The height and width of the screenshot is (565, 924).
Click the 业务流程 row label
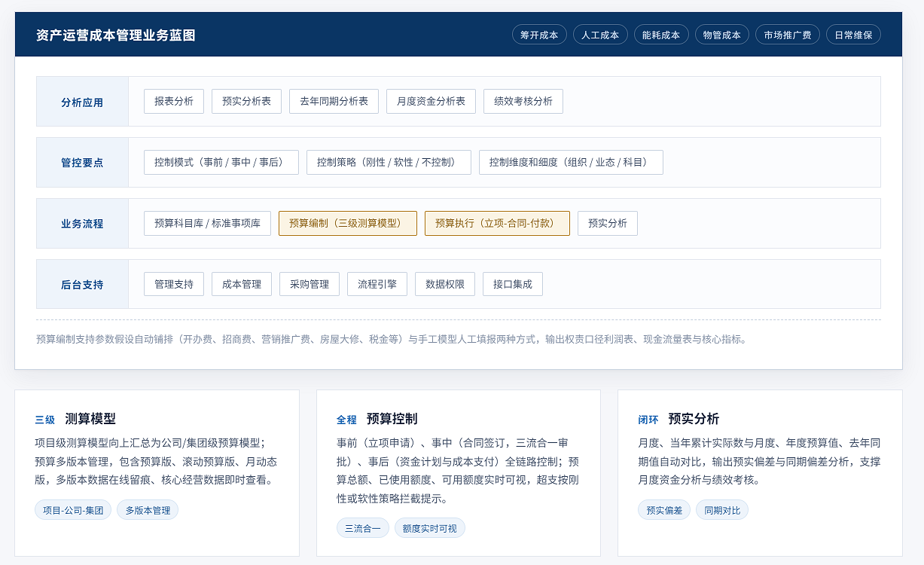pos(82,224)
